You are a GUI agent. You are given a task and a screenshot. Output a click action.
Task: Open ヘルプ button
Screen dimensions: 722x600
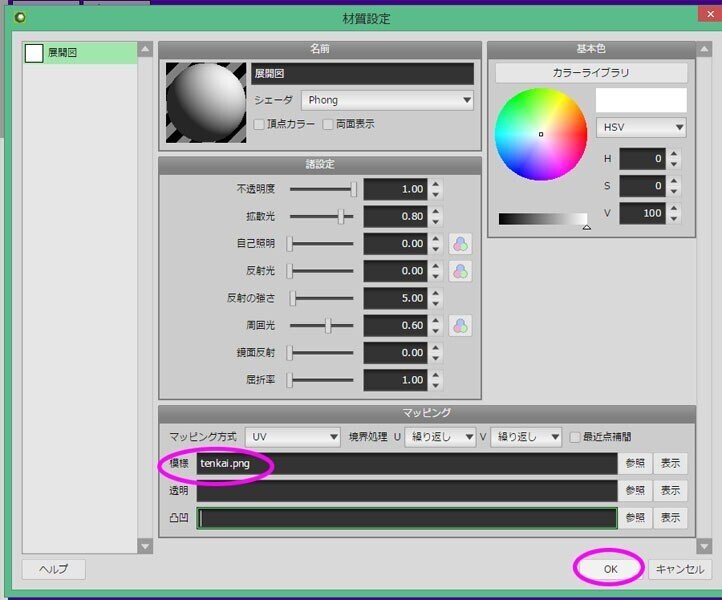(x=53, y=569)
